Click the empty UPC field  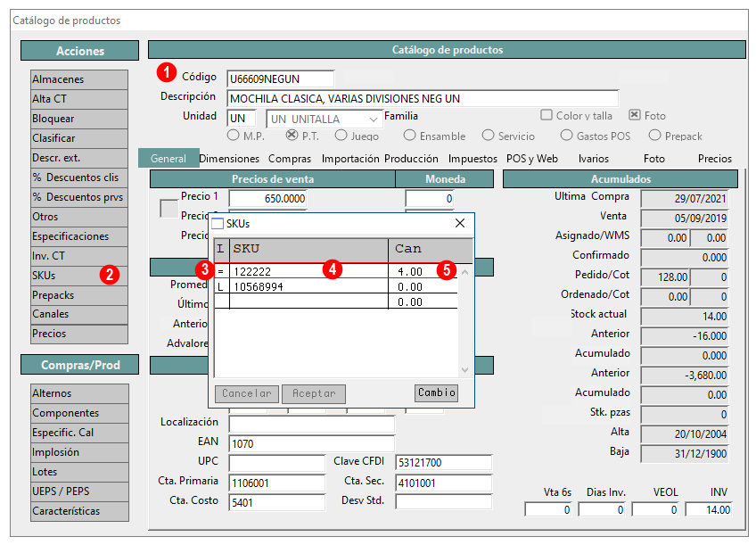276,463
